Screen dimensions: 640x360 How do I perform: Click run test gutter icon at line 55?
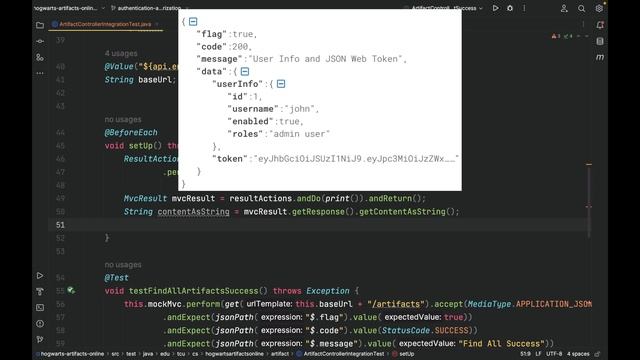tap(71, 291)
